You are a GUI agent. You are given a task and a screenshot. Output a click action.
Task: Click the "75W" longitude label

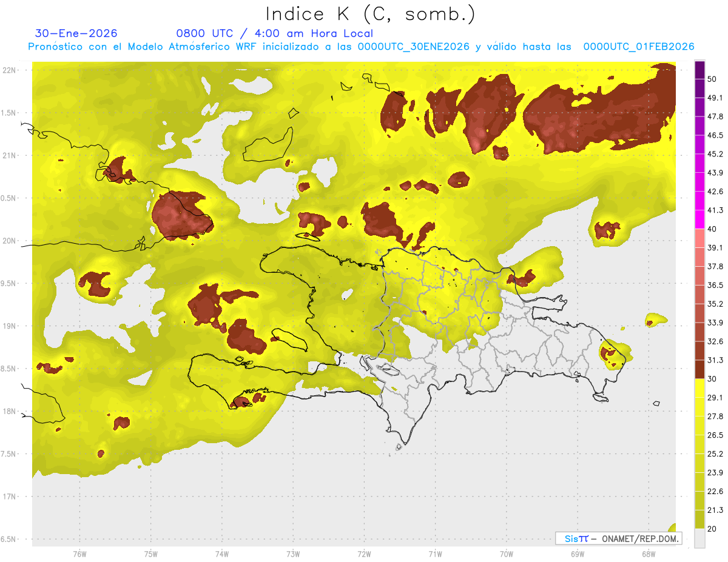coord(151,554)
